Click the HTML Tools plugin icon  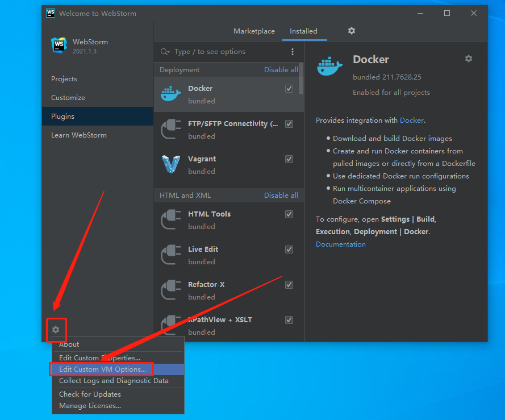[x=171, y=219]
